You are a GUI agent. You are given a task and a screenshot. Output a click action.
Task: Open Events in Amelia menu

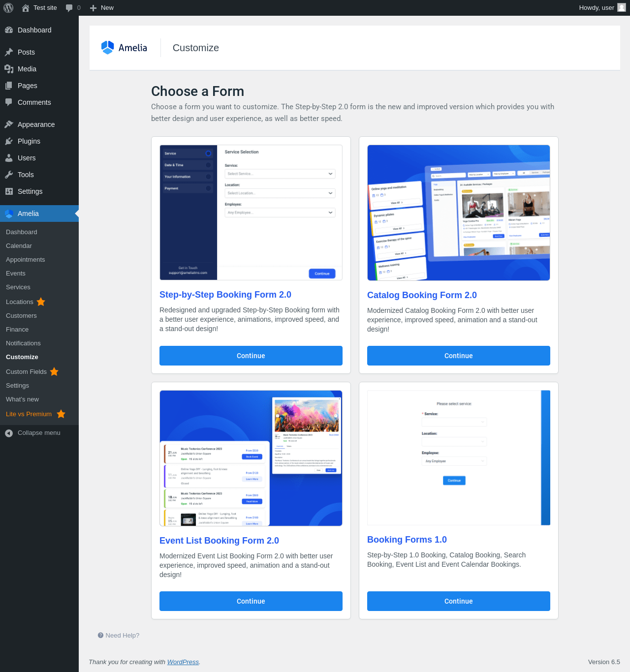16,274
